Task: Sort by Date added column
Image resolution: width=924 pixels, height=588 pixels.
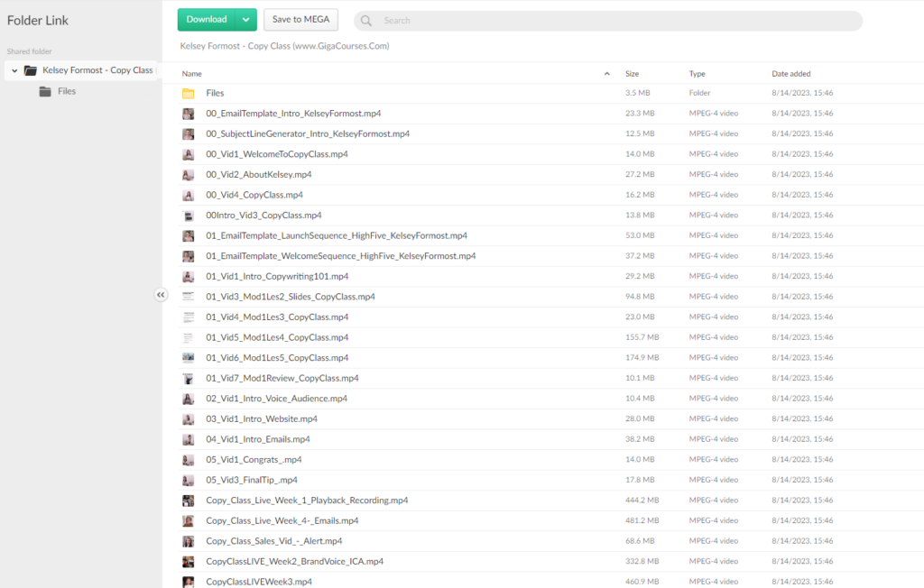Action: pyautogui.click(x=790, y=74)
